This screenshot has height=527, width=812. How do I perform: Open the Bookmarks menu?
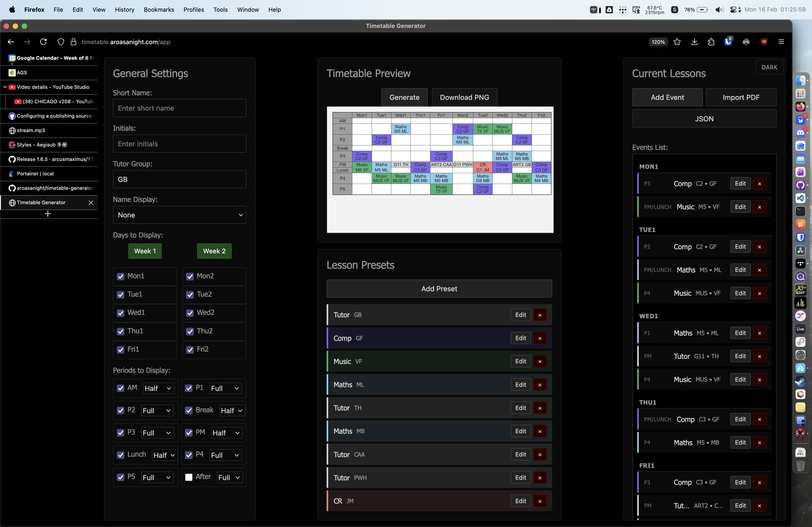coord(159,9)
